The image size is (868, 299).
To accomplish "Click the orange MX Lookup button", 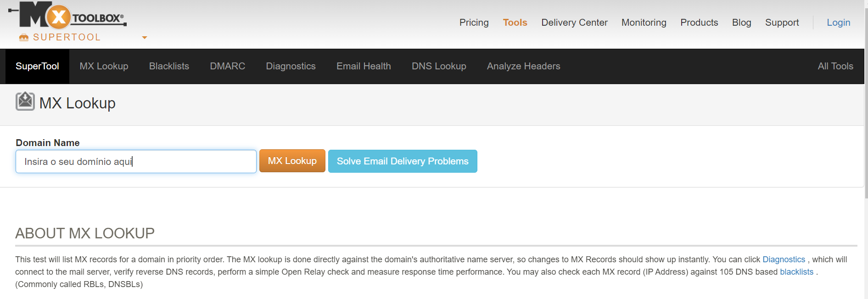I will click(292, 161).
